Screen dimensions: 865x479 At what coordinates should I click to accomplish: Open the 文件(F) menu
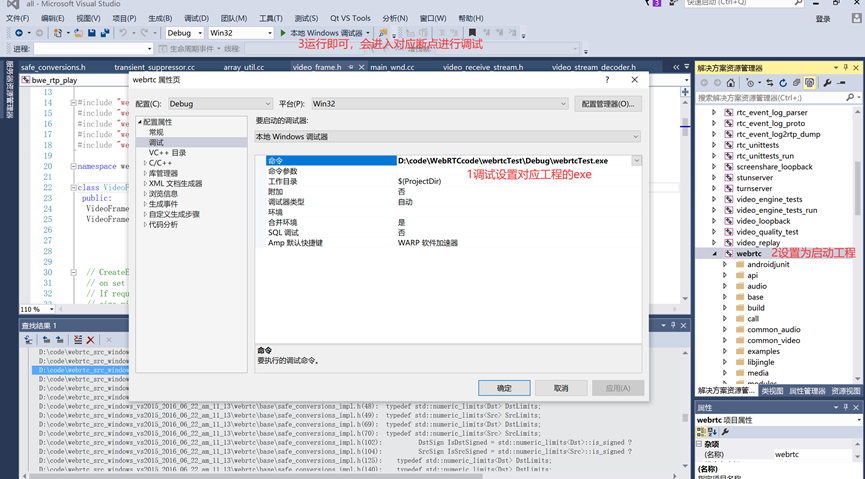pyautogui.click(x=17, y=18)
